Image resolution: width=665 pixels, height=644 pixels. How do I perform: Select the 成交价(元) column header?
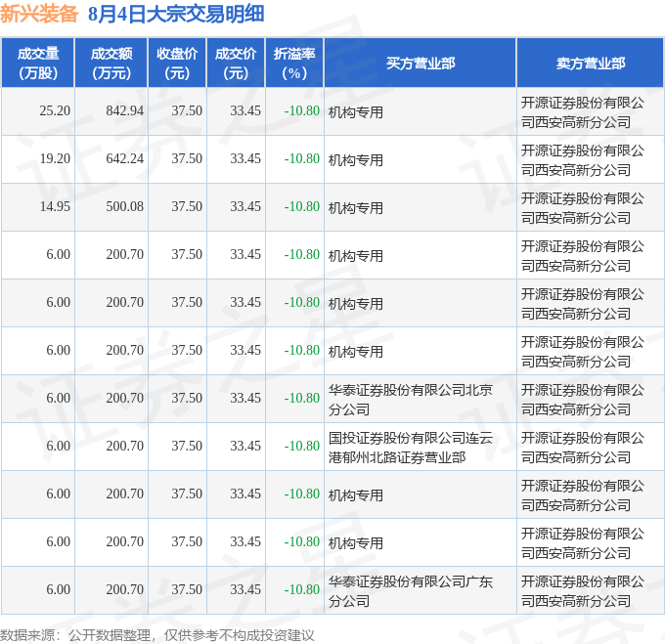(236, 64)
